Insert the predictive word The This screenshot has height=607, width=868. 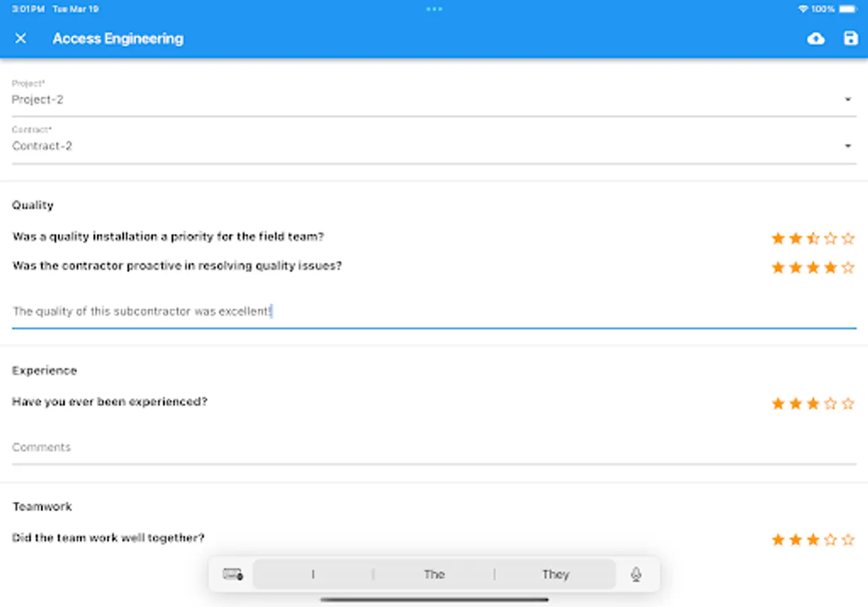[x=434, y=574]
